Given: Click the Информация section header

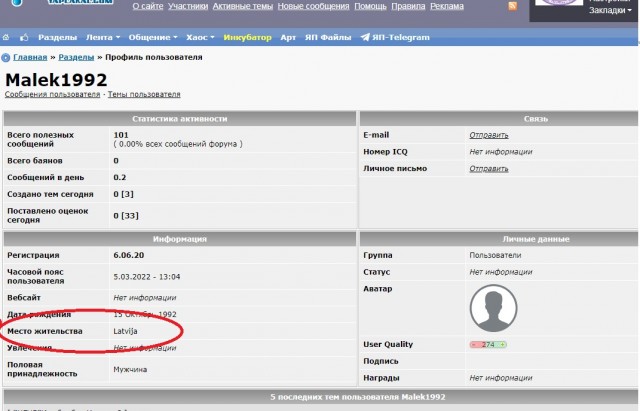Looking at the screenshot, I should pos(180,239).
